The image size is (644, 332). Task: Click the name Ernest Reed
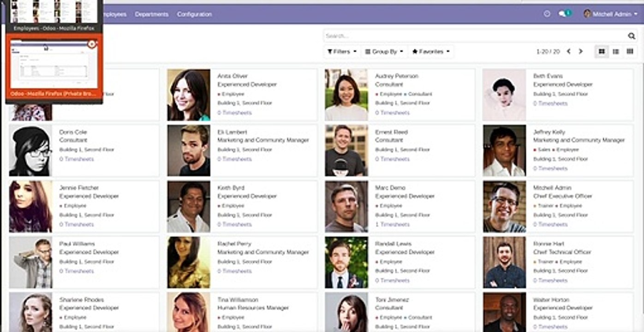coord(391,132)
